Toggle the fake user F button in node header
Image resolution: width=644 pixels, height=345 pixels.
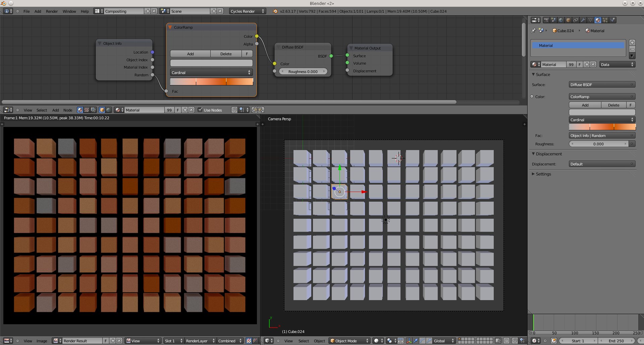[177, 110]
